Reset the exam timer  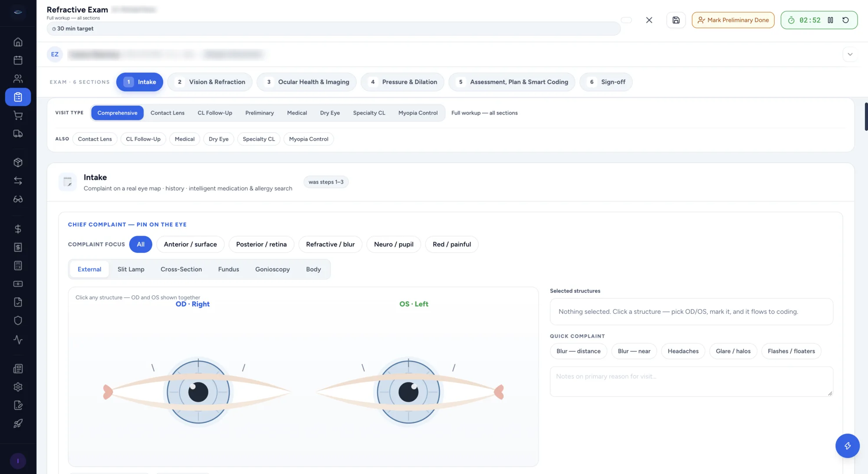point(845,20)
